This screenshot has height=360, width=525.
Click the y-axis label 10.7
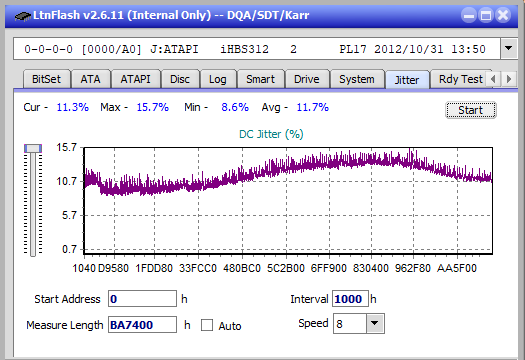[67, 181]
